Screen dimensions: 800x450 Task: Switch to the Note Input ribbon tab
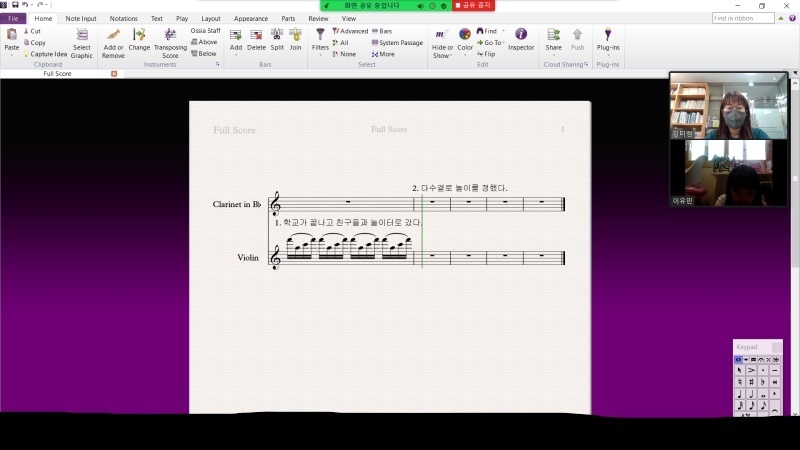81,18
